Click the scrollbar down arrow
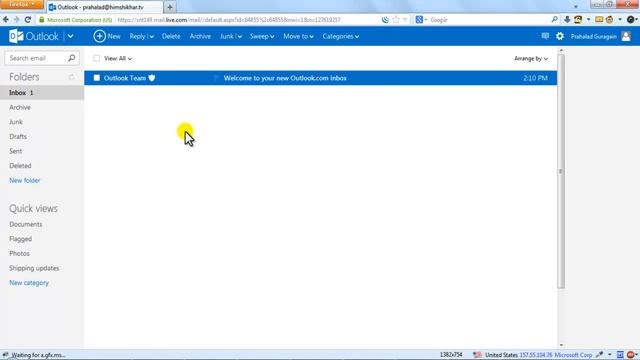Image resolution: width=640 pixels, height=360 pixels. (x=561, y=345)
